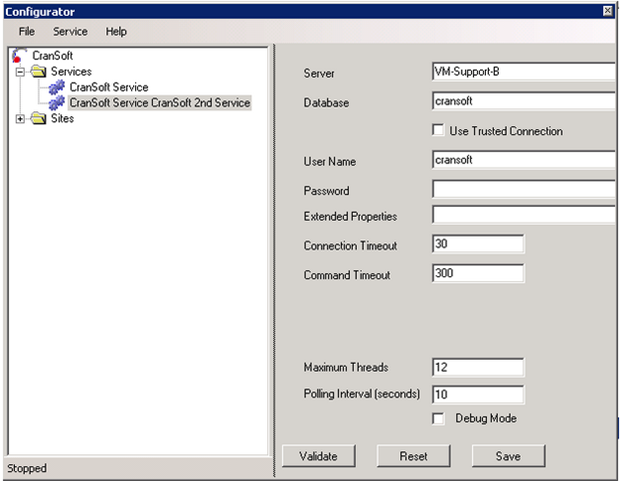Image resolution: width=621 pixels, height=481 pixels.
Task: Open the Service menu
Action: click(70, 31)
